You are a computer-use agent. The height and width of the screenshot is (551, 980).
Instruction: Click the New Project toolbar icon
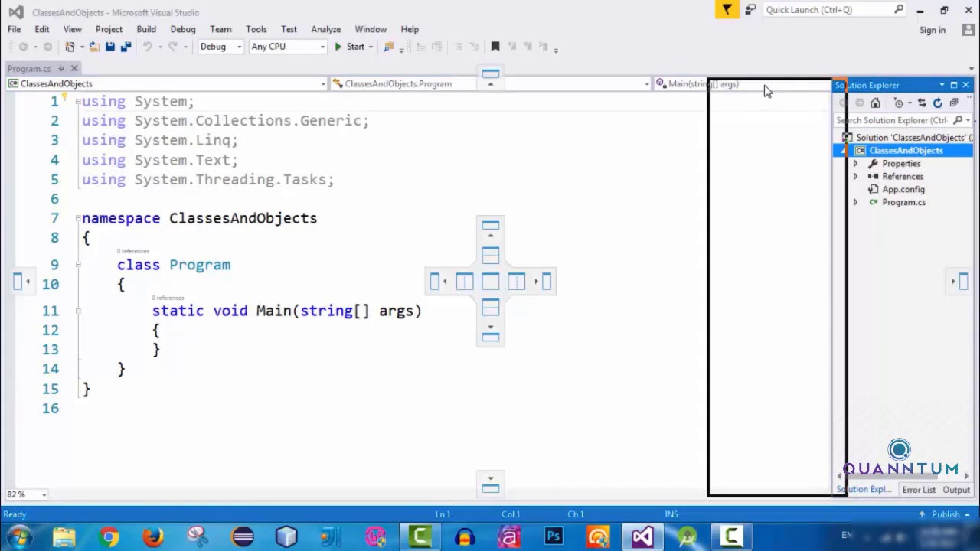(70, 47)
